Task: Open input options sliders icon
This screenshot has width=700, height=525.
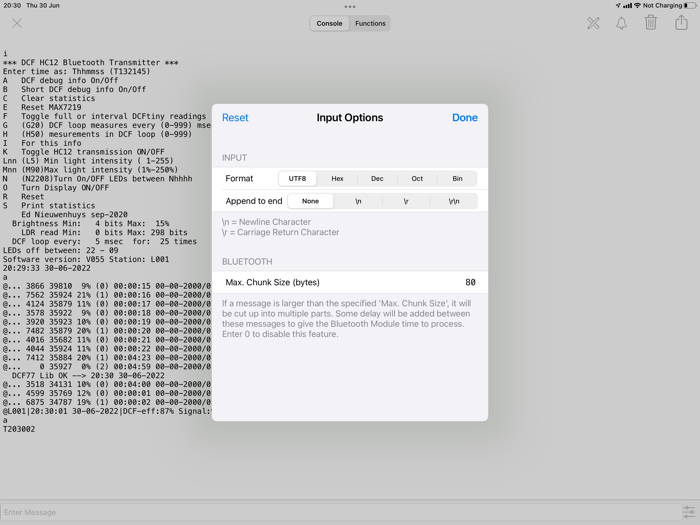Action: point(689,512)
